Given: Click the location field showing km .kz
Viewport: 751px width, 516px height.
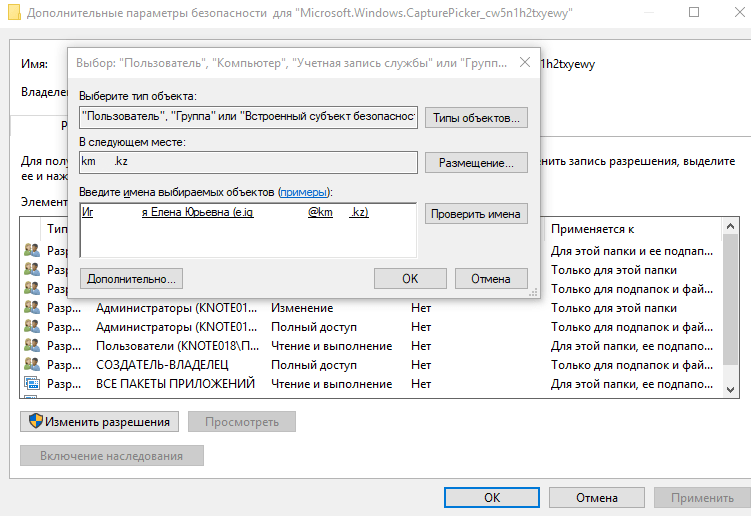Looking at the screenshot, I should 248,162.
